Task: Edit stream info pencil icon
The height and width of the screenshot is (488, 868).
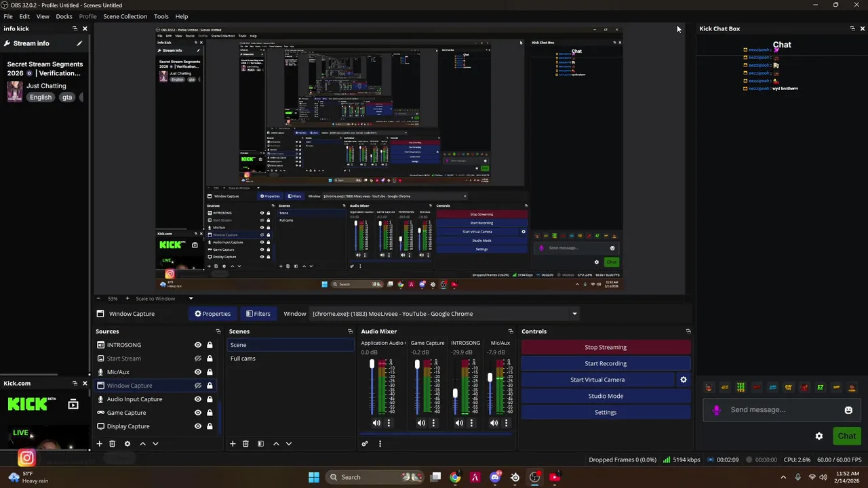Action: click(79, 43)
